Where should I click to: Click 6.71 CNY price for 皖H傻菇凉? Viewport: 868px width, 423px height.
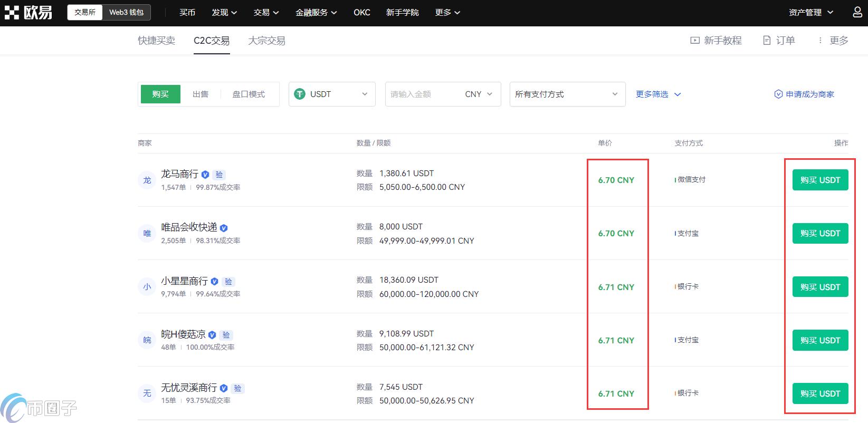pos(616,340)
